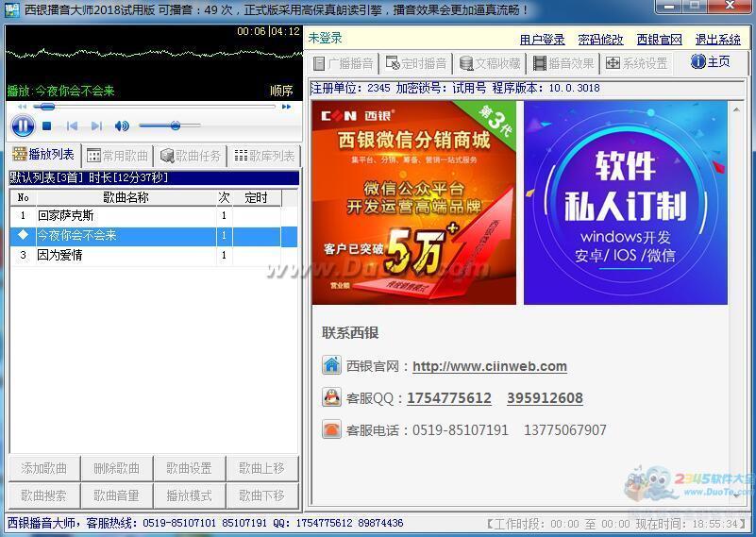756x537 pixels.
Task: Switch to the 歌曲任务 tab
Action: (191, 156)
